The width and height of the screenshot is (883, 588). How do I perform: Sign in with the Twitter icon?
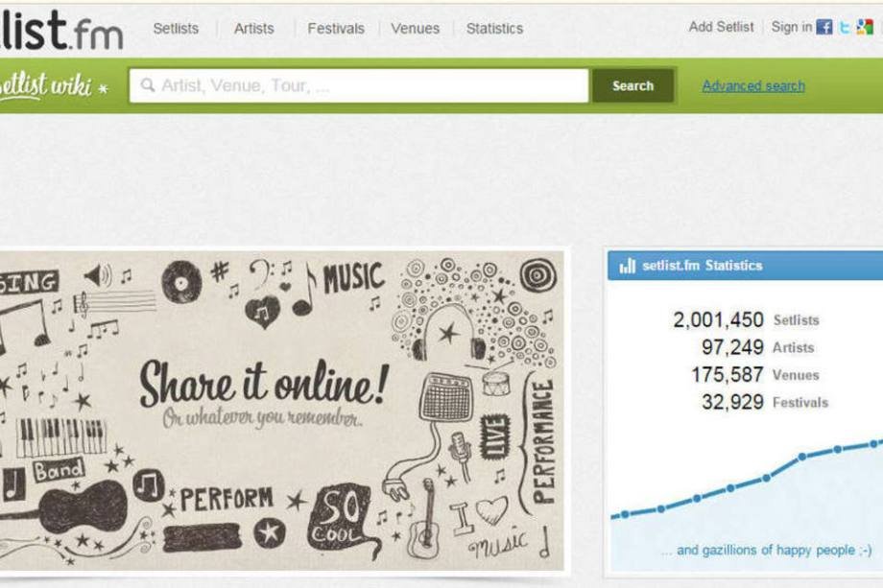pyautogui.click(x=845, y=27)
